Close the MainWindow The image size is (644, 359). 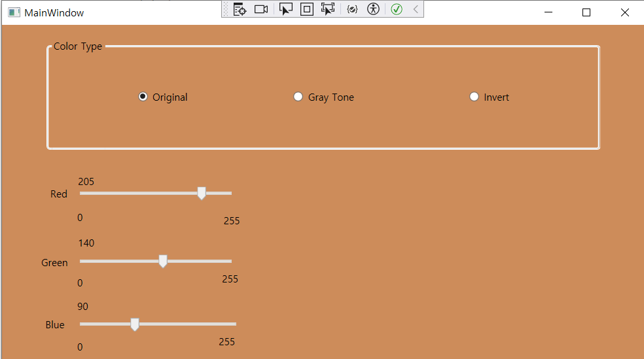click(625, 12)
